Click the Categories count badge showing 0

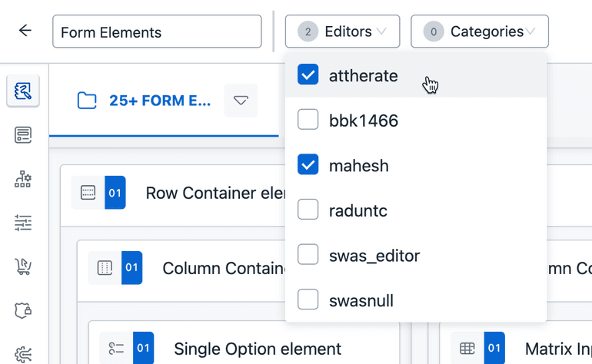click(x=434, y=31)
